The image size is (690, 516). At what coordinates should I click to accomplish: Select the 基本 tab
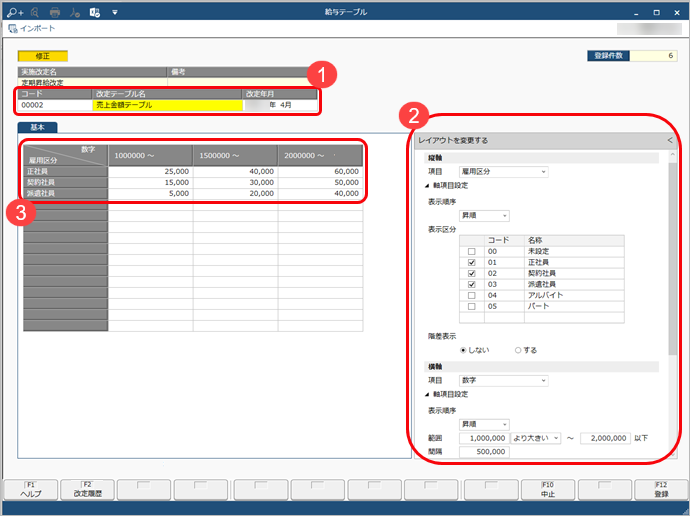pyautogui.click(x=38, y=128)
